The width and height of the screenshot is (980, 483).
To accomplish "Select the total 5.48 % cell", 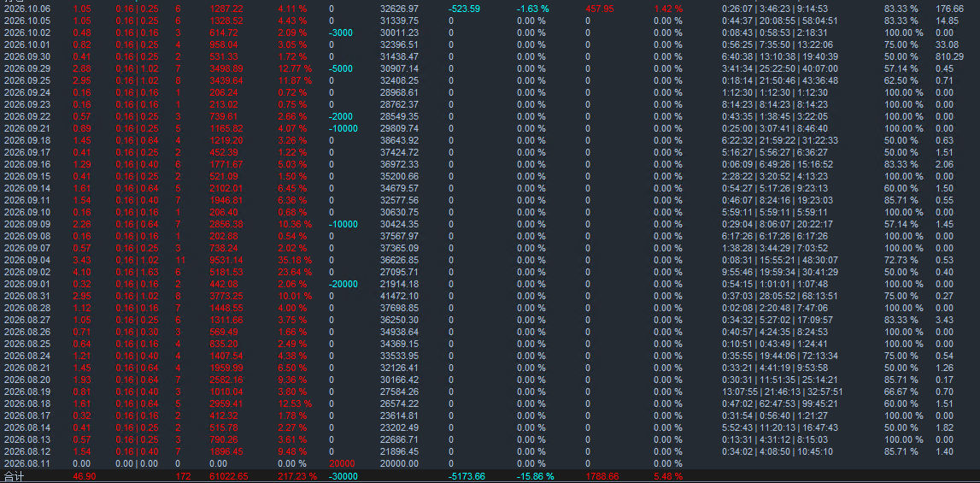I will point(668,476).
